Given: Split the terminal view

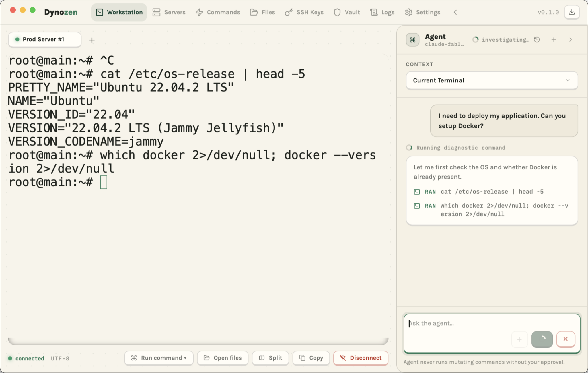Looking at the screenshot, I should pos(270,358).
